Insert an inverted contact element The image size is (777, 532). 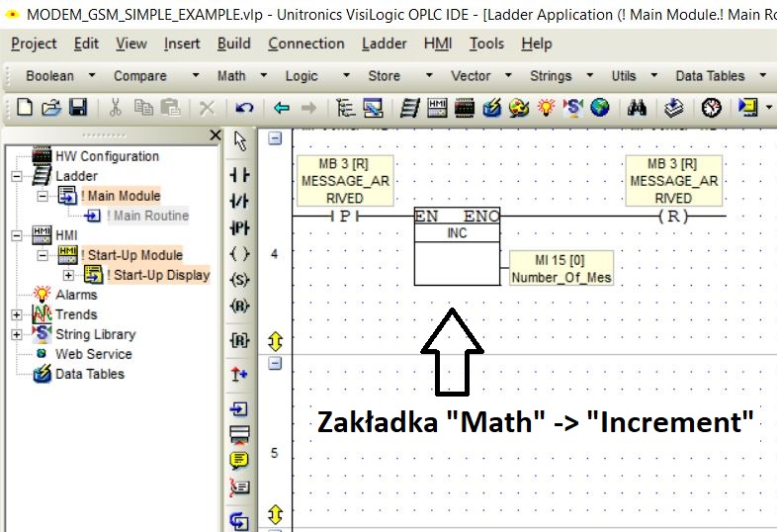[240, 201]
